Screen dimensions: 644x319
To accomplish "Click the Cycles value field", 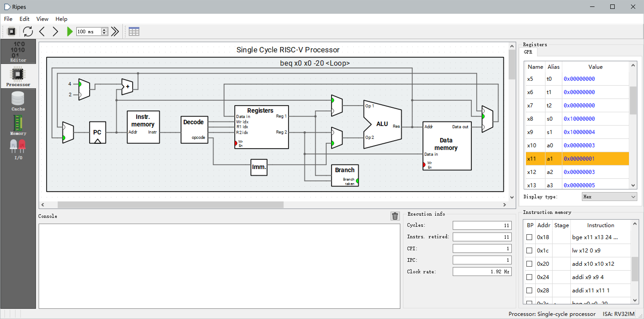I will click(482, 225).
